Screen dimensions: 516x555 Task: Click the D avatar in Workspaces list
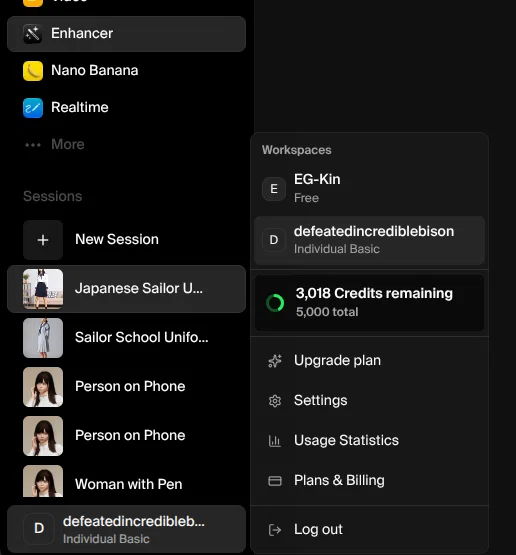[274, 240]
